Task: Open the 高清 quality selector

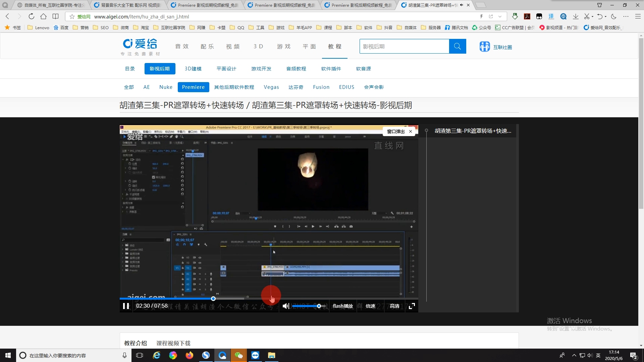Action: coord(394,306)
